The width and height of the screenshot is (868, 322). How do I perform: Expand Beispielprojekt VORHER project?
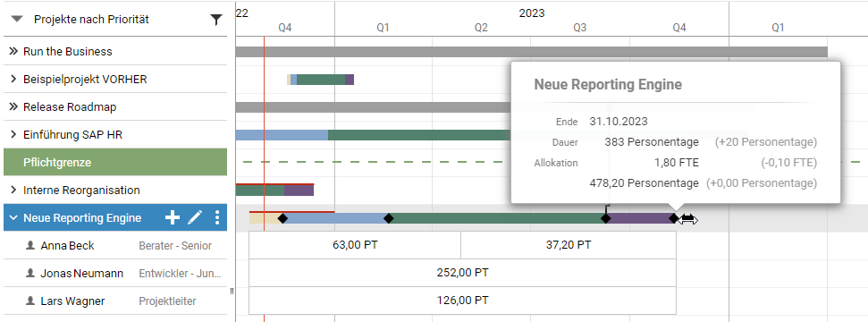pos(13,80)
